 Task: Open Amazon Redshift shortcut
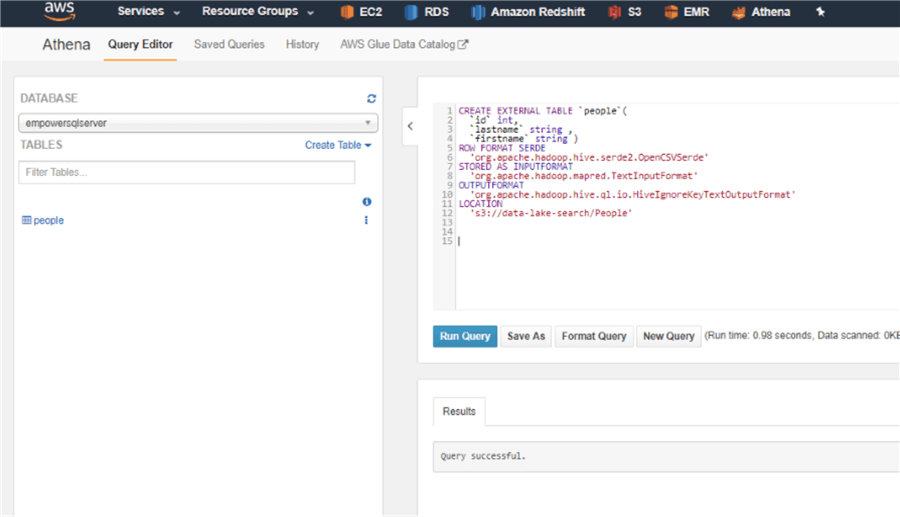pos(478,12)
